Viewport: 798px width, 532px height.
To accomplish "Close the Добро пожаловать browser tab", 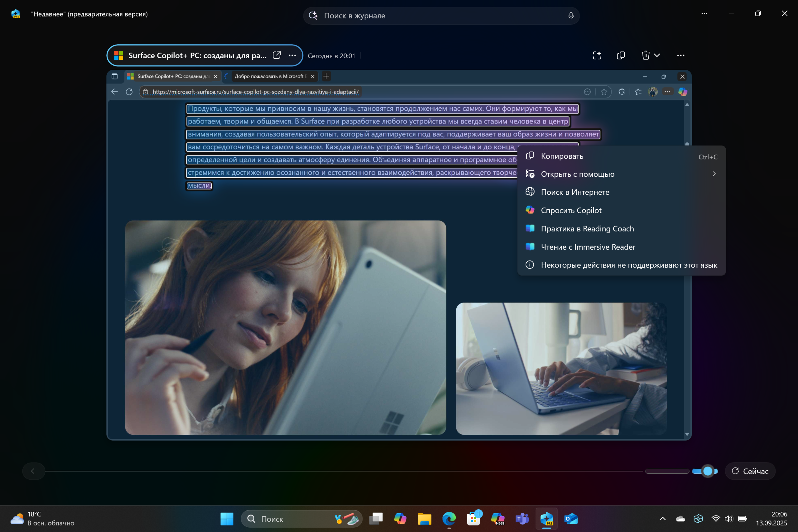I will click(313, 76).
